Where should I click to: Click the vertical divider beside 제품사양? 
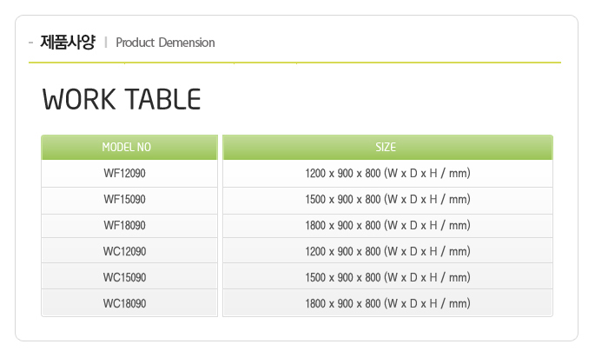click(105, 43)
